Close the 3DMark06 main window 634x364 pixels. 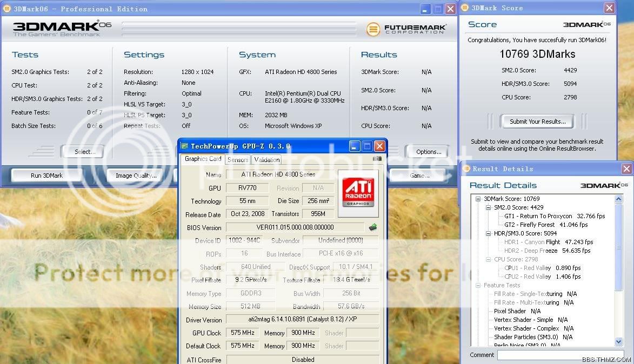tap(450, 9)
